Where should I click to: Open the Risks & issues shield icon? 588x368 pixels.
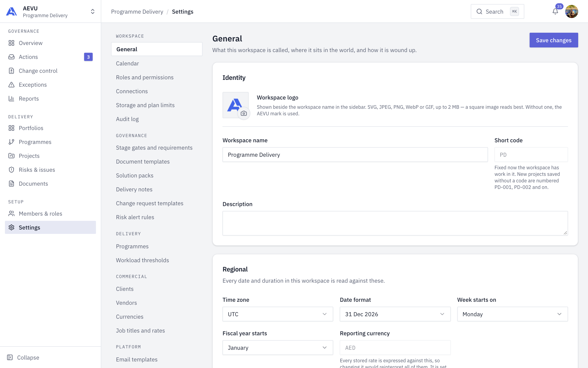pyautogui.click(x=11, y=170)
